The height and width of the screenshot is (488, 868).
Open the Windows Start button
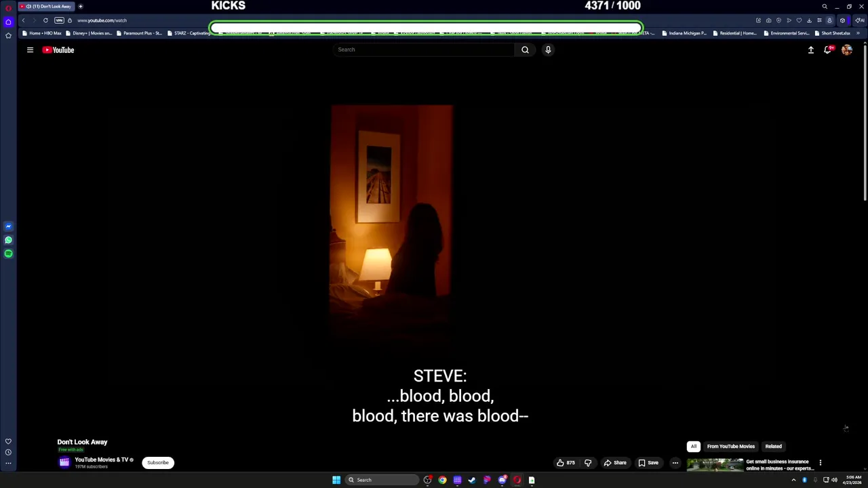336,480
